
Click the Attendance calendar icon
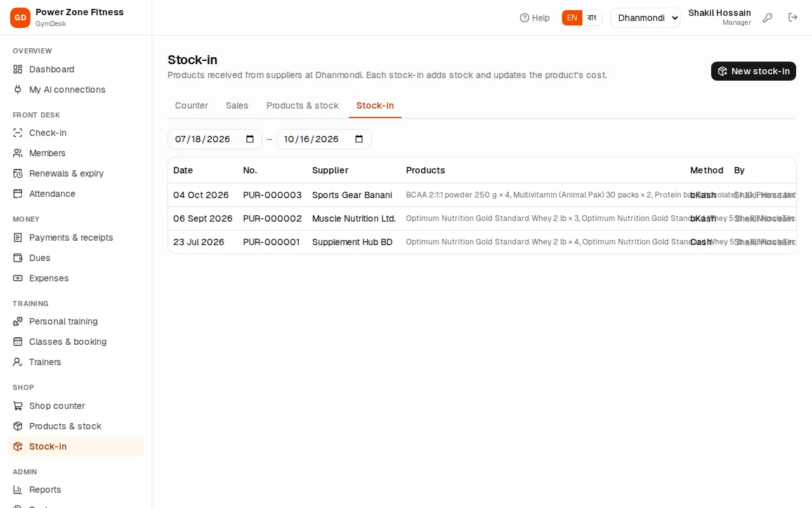(x=18, y=194)
